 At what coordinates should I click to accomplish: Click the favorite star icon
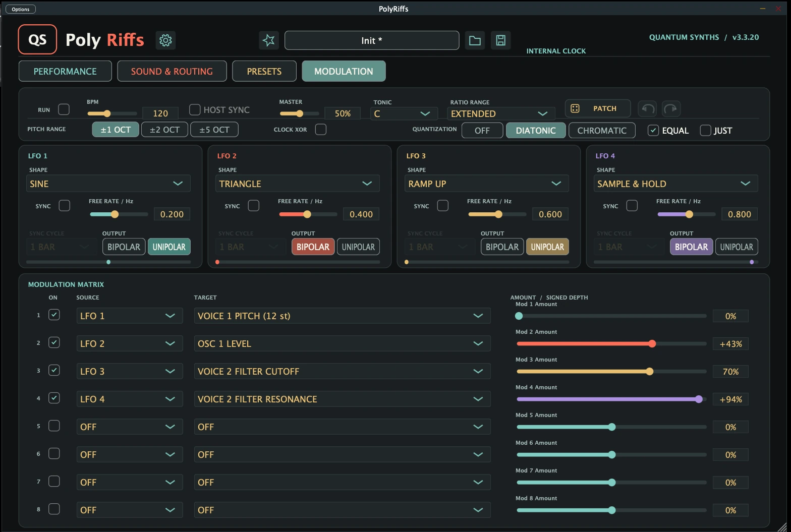tap(269, 40)
